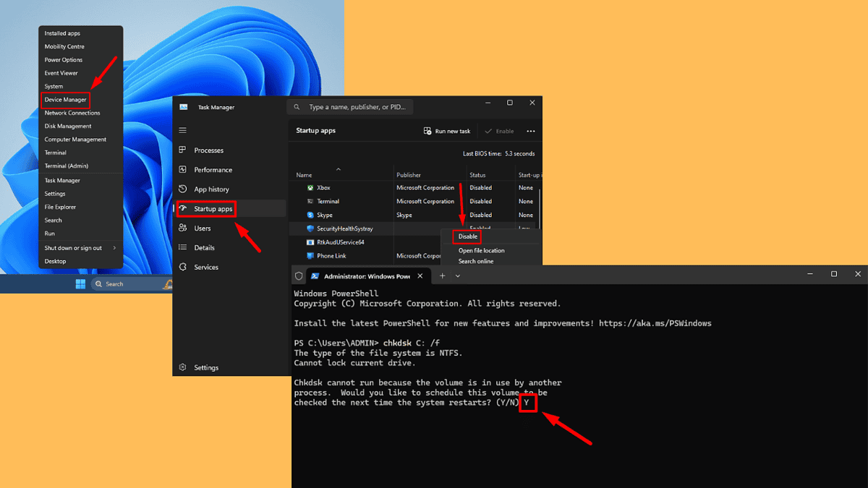Open the ellipsis menu next to Enable
868x488 pixels.
532,131
